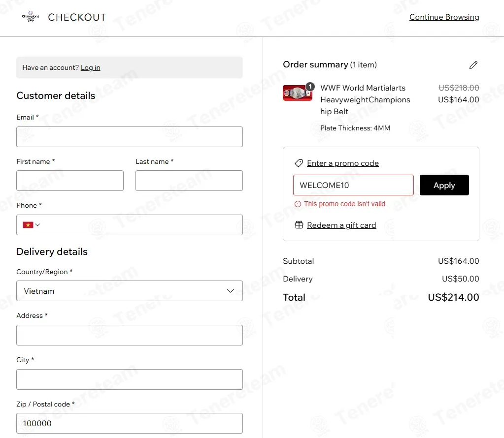This screenshot has height=438, width=504.
Task: Click the pencil edit order icon
Action: coord(473,65)
